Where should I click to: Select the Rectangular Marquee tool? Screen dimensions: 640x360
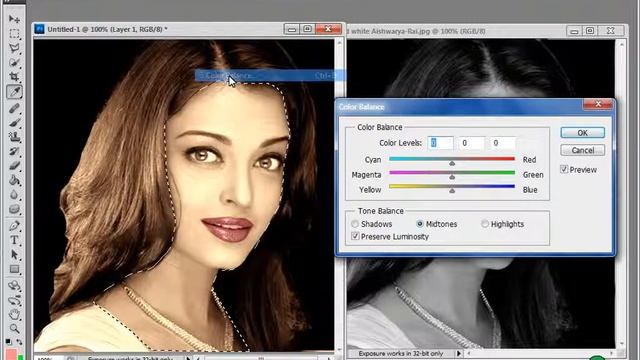[x=14, y=33]
